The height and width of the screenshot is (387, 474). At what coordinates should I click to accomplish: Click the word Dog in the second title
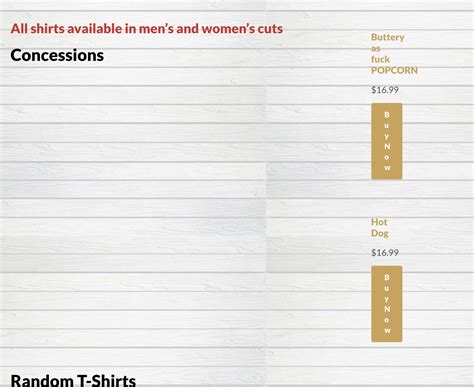click(380, 233)
